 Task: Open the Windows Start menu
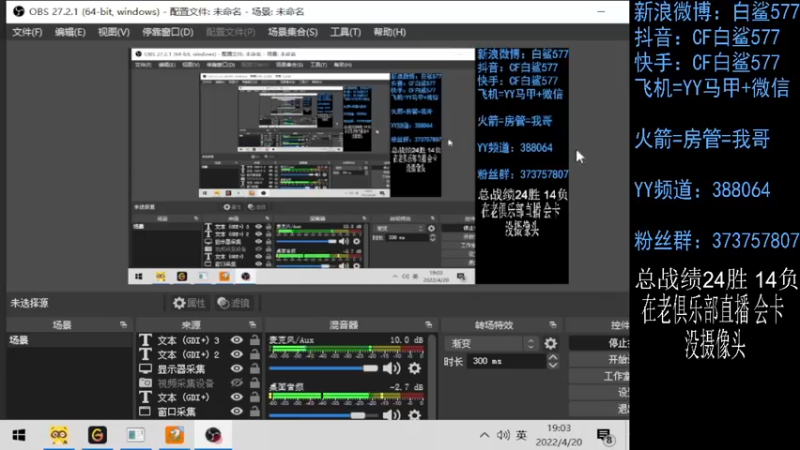(x=19, y=435)
